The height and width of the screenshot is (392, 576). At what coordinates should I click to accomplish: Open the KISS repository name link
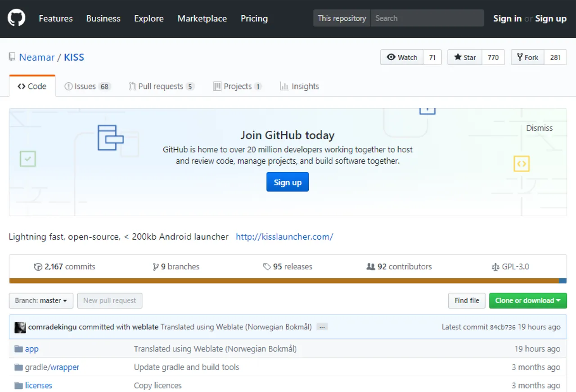[x=74, y=57]
